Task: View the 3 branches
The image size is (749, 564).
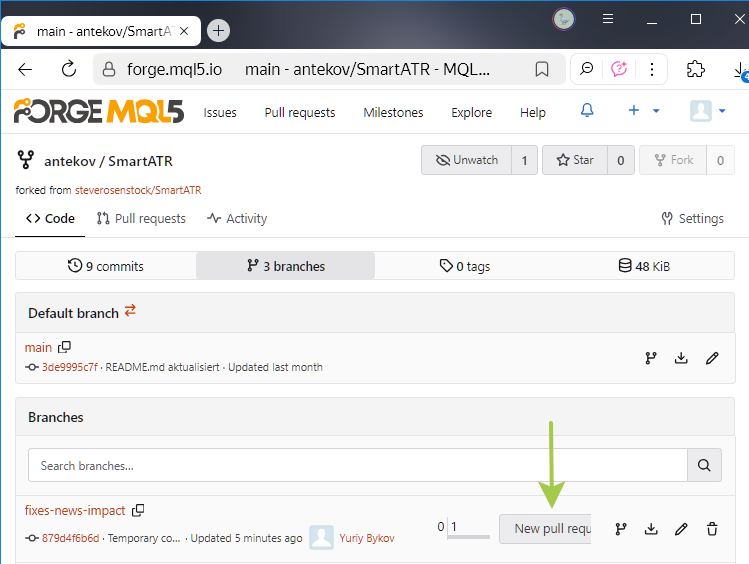Action: coord(286,266)
